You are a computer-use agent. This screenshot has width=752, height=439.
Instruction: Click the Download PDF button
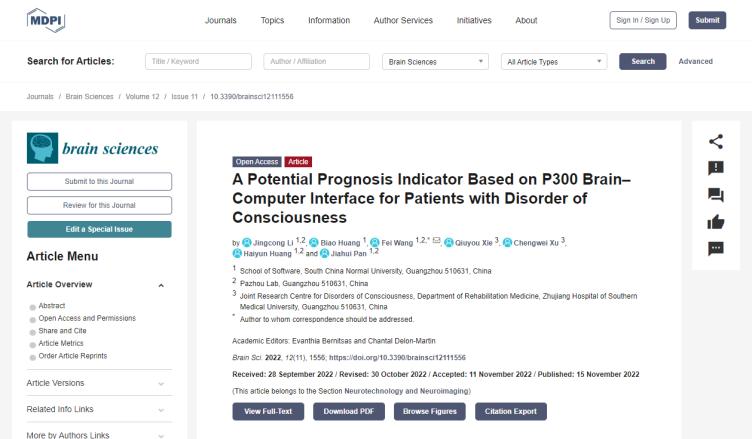349,412
